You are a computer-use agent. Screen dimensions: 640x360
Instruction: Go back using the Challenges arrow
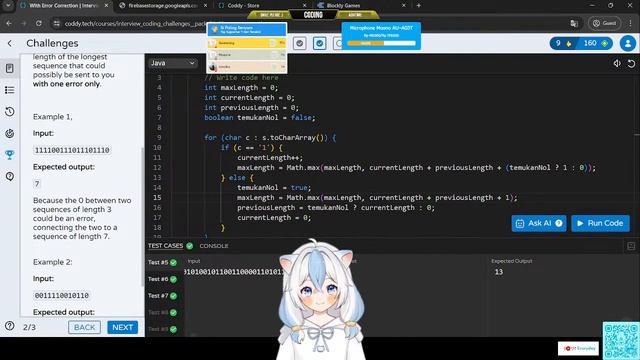tap(10, 43)
